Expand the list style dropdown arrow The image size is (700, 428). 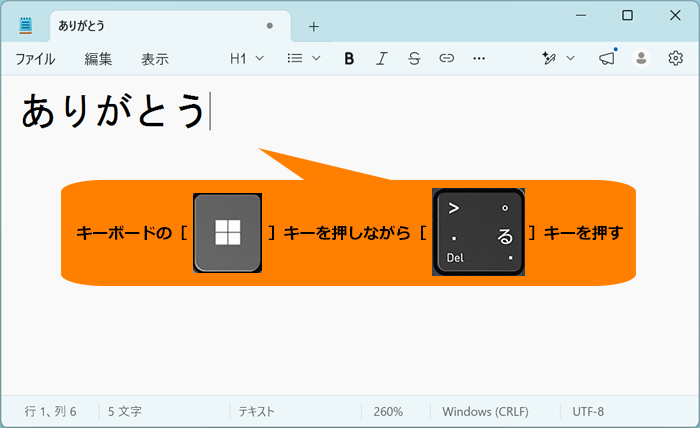point(316,58)
